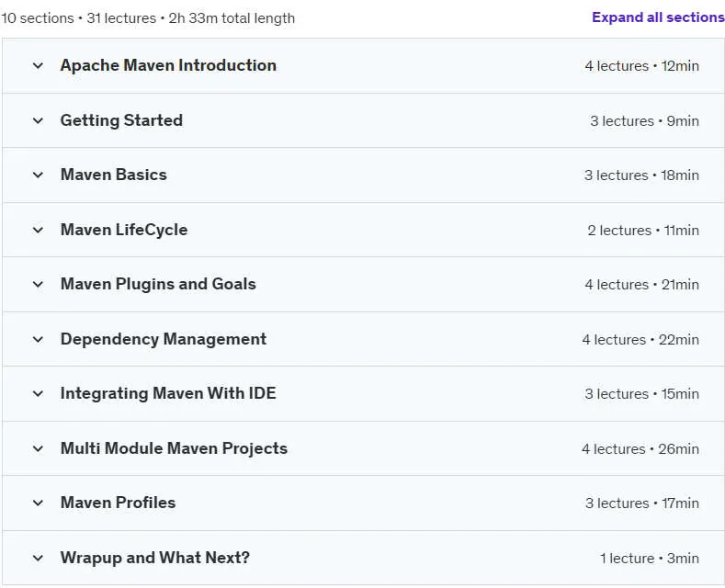Click Dependency Management section title
The image size is (725, 588).
pos(164,339)
